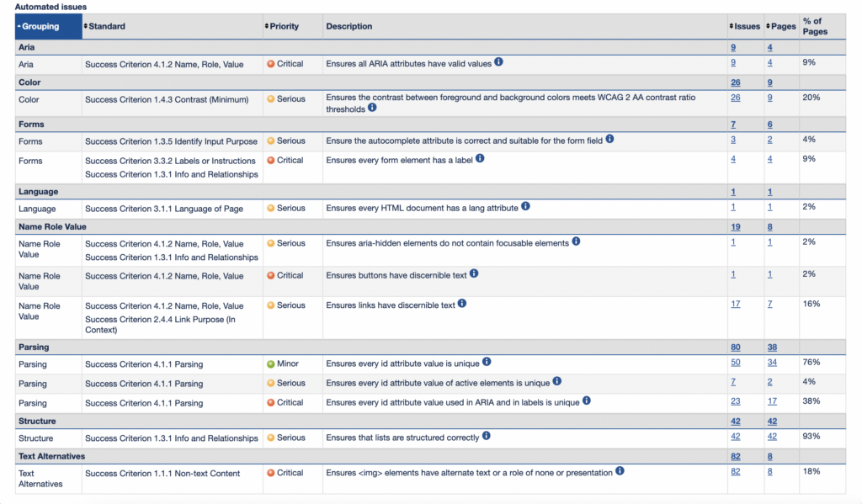Open info icon for autocomplete attribute description
Screen dimensions: 862x504
tap(610, 139)
